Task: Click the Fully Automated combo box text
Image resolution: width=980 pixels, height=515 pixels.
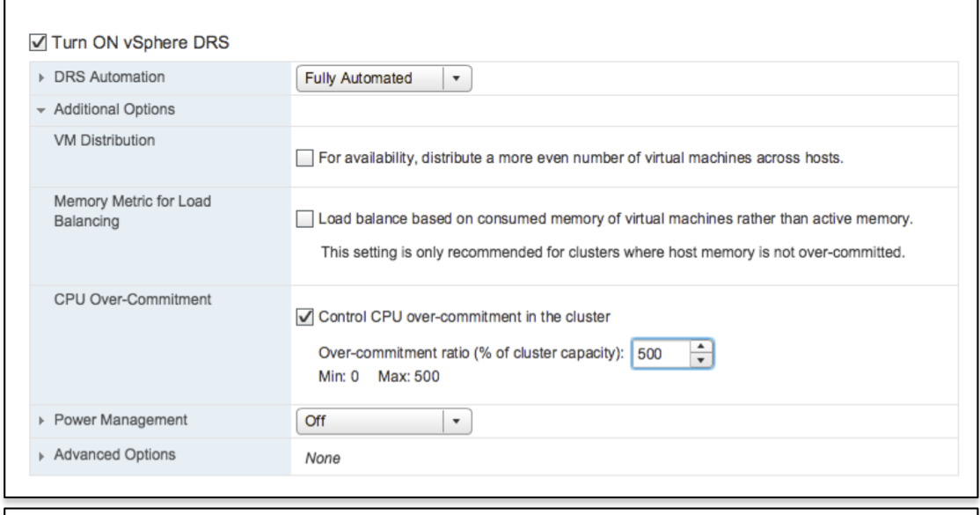Action: coord(369,78)
